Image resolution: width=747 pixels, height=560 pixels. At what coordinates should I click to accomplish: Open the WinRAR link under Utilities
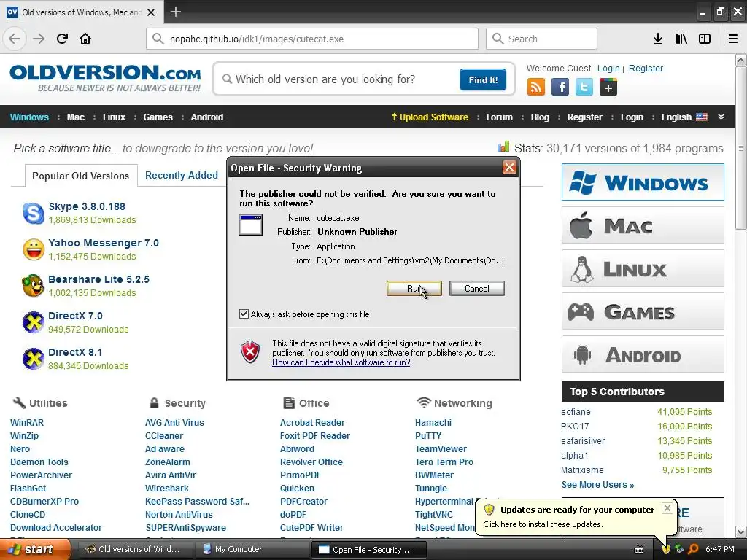click(27, 422)
